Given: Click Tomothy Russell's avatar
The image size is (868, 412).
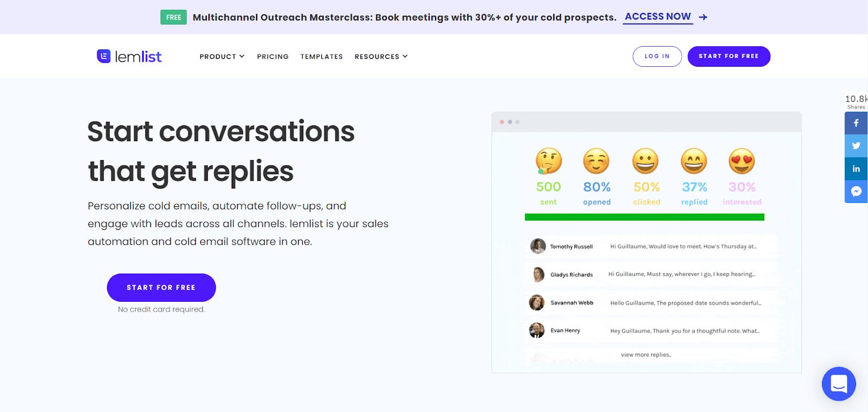Looking at the screenshot, I should (538, 246).
